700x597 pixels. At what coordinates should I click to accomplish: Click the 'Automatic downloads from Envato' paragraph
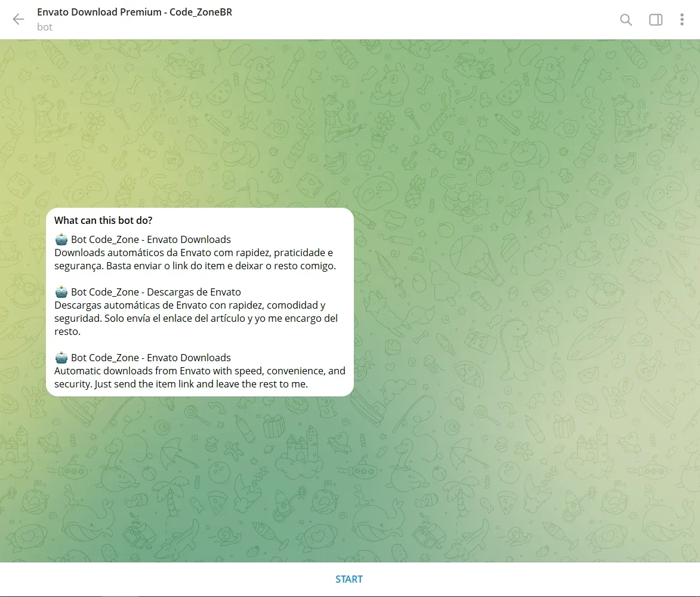coord(199,377)
